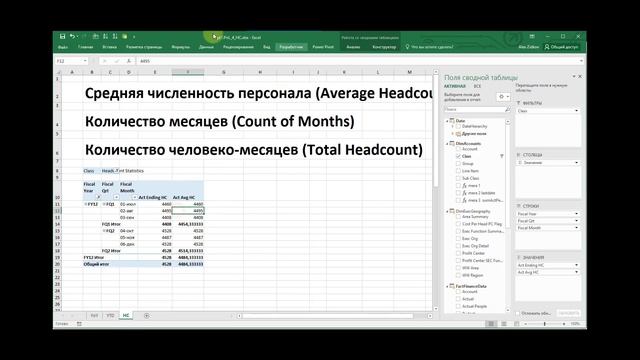Open Act Avg HC dropdown in Values area
The width and height of the screenshot is (640, 360).
pyautogui.click(x=576, y=272)
